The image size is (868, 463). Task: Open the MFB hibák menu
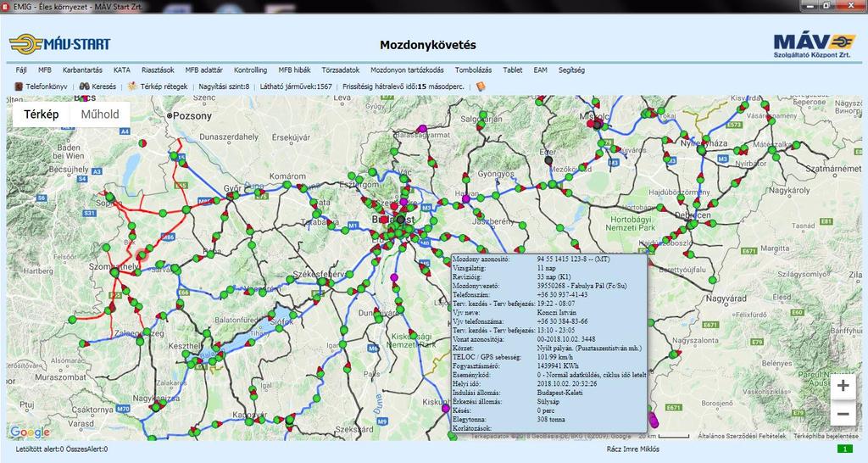pos(294,70)
